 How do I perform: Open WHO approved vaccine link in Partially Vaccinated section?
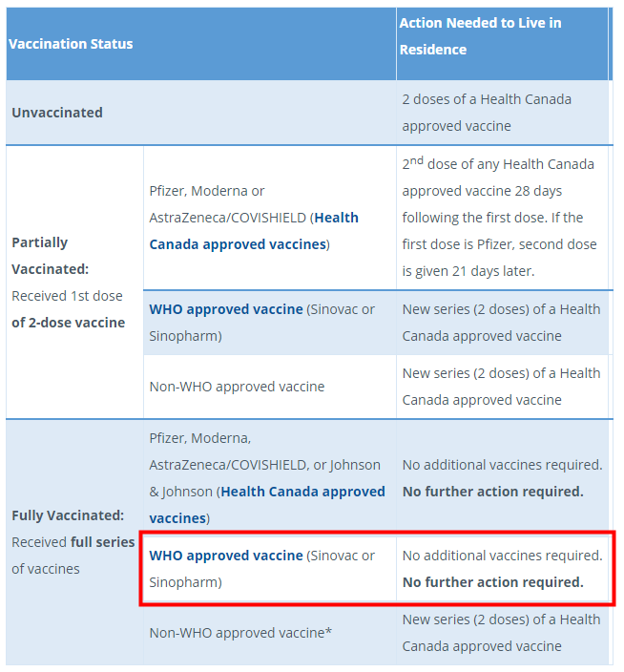tap(225, 309)
